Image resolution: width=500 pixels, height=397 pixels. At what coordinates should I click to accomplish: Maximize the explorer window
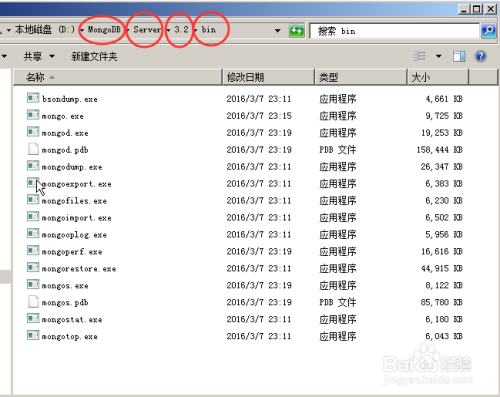point(477,9)
